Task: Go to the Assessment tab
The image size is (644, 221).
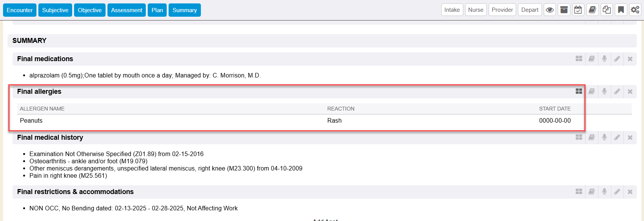Action: (x=126, y=10)
